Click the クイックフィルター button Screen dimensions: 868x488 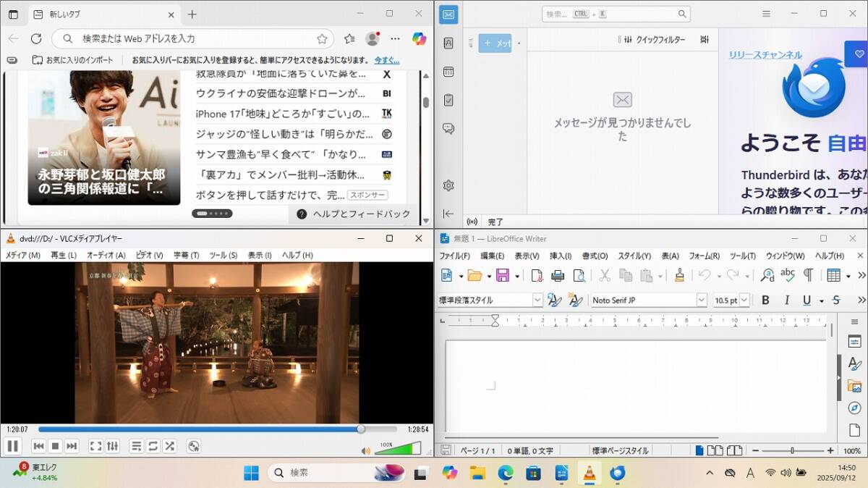tap(654, 40)
